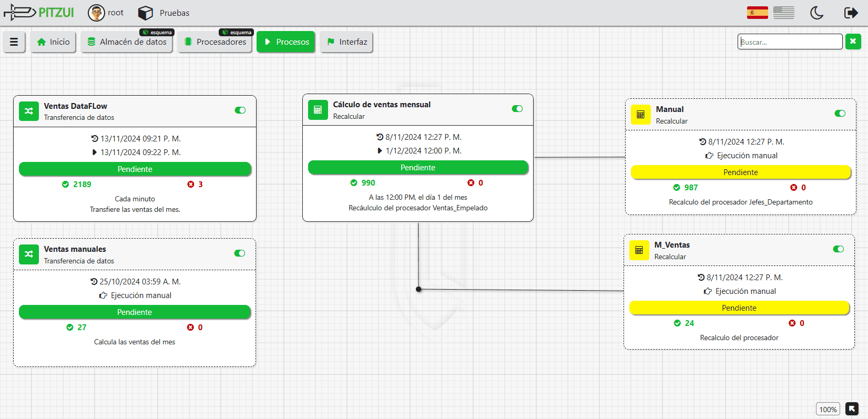
Task: Open the Interfaz tab
Action: 346,42
